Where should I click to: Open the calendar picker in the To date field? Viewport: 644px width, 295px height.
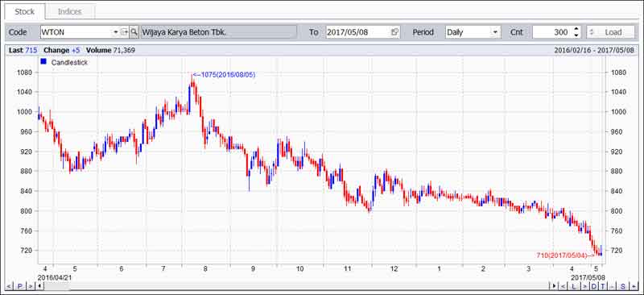click(394, 31)
